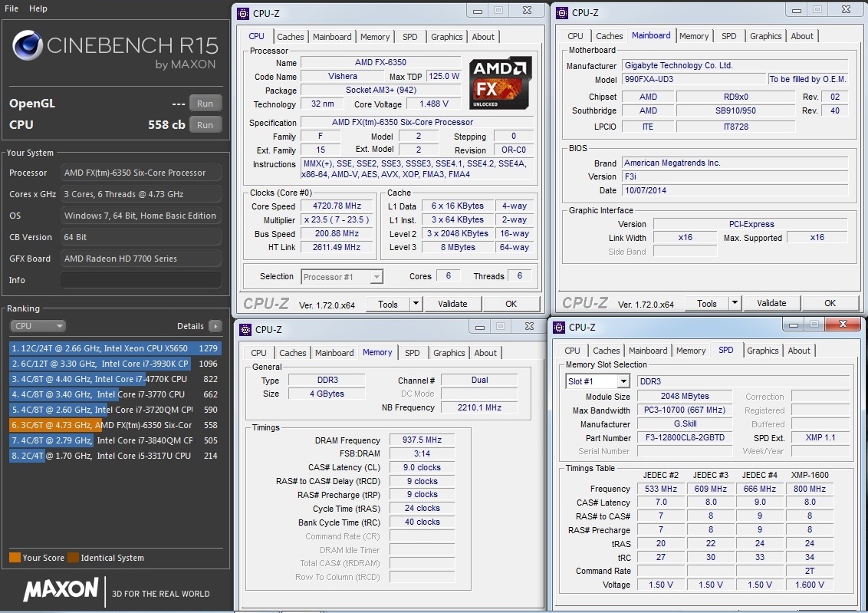This screenshot has height=613, width=868.
Task: Click the Part Number F3-12800CL8-2GBTD field
Action: coord(685,437)
